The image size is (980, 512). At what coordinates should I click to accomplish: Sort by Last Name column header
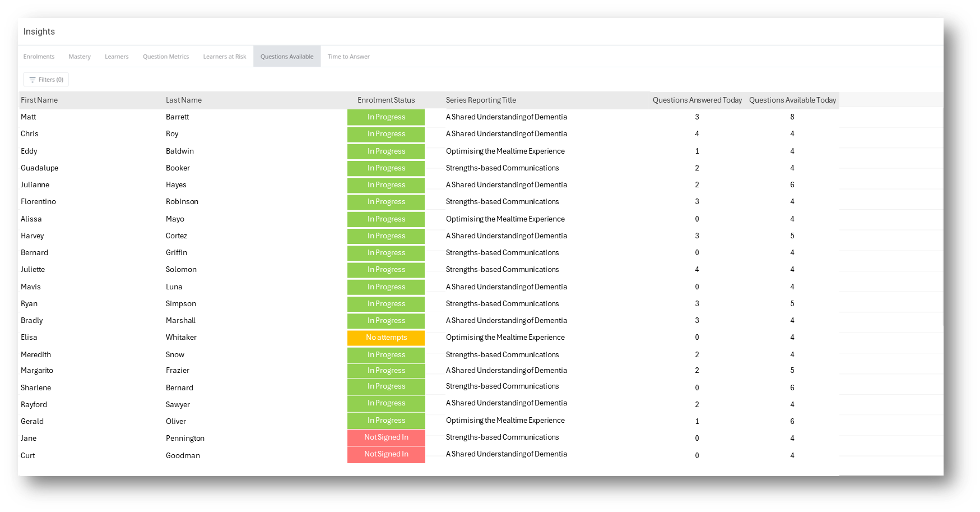click(184, 100)
